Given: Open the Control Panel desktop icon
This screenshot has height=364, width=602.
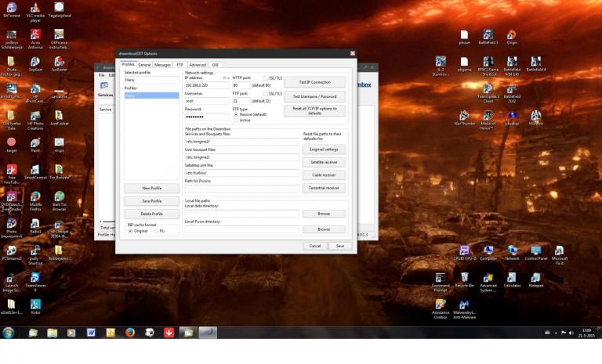Looking at the screenshot, I should (x=535, y=249).
